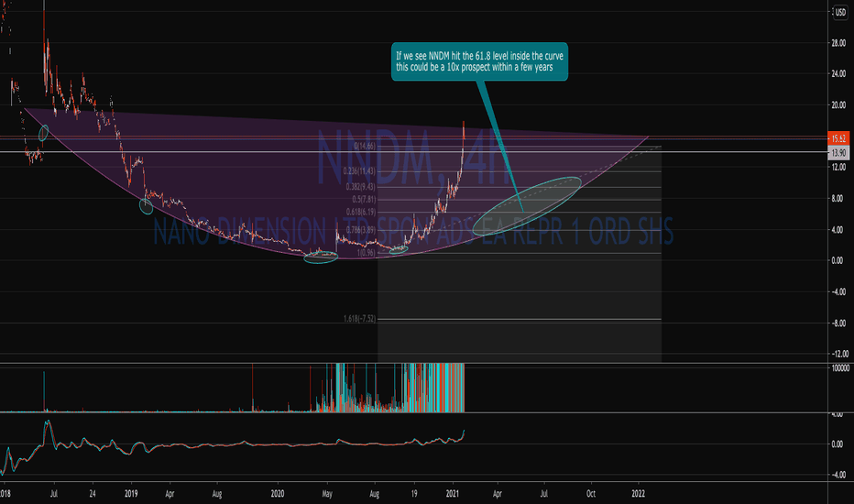The width and height of the screenshot is (854, 504).
Task: Click the 1.618(-7.52) Fibonacci extension label
Action: coord(359,319)
